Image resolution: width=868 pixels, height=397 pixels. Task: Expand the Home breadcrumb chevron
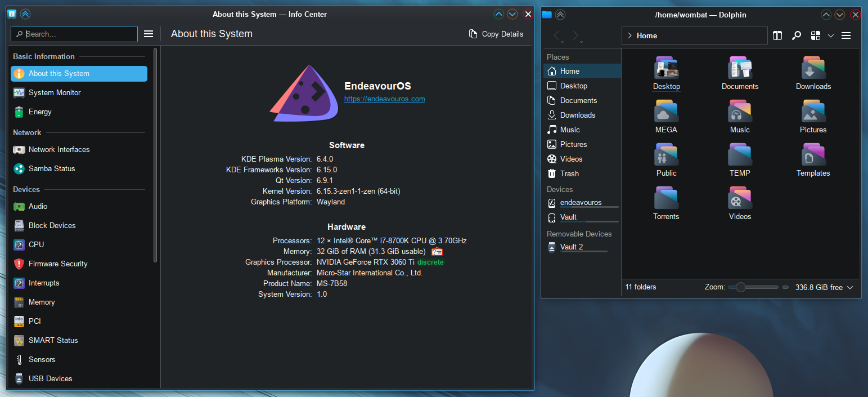629,35
